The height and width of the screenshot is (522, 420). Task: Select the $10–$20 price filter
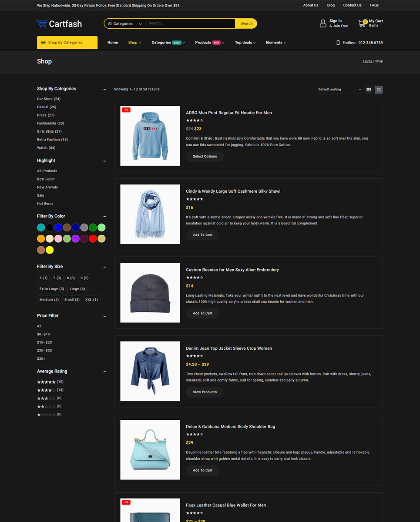click(44, 342)
